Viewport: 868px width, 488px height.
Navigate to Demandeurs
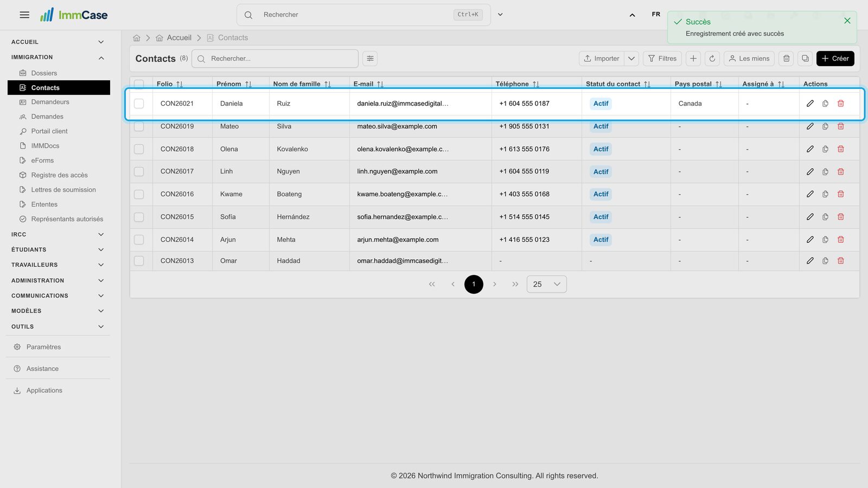tap(50, 102)
